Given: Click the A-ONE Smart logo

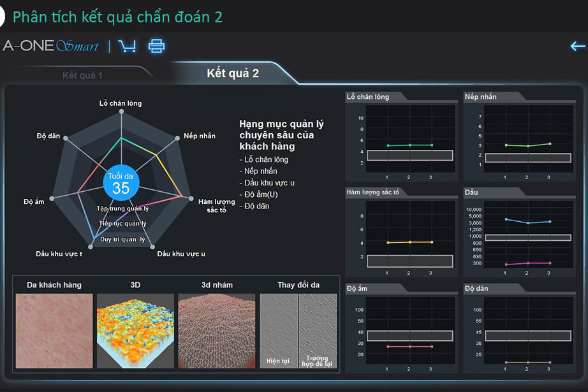Looking at the screenshot, I should pos(50,46).
